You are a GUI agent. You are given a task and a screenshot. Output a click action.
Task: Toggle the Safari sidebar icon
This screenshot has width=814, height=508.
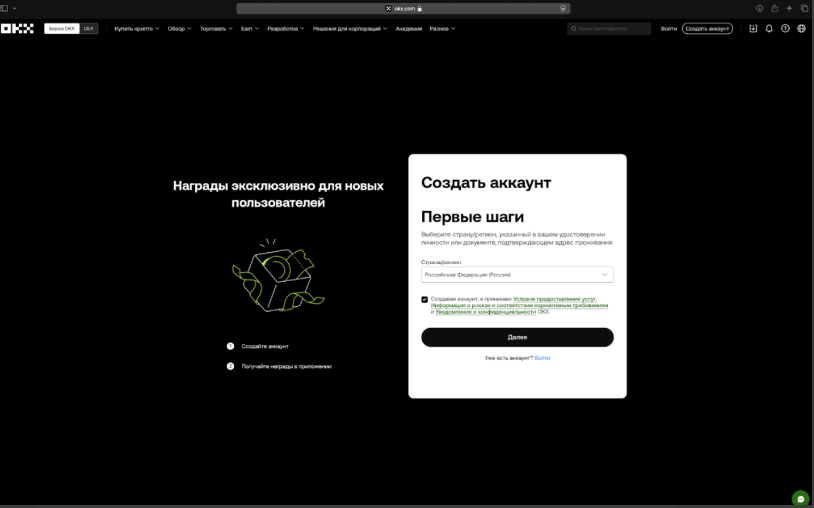tap(4, 8)
